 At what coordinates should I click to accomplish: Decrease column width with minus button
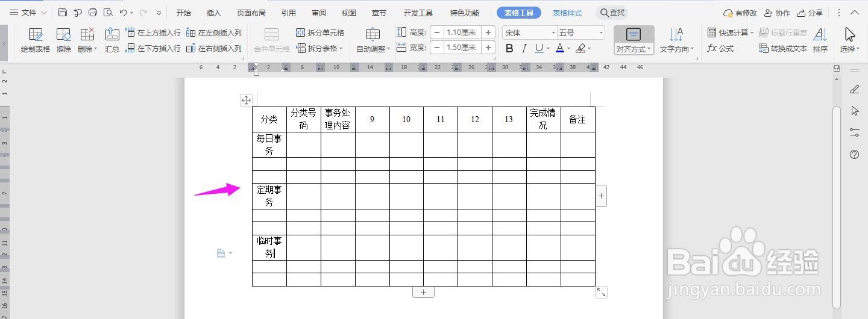pyautogui.click(x=437, y=48)
